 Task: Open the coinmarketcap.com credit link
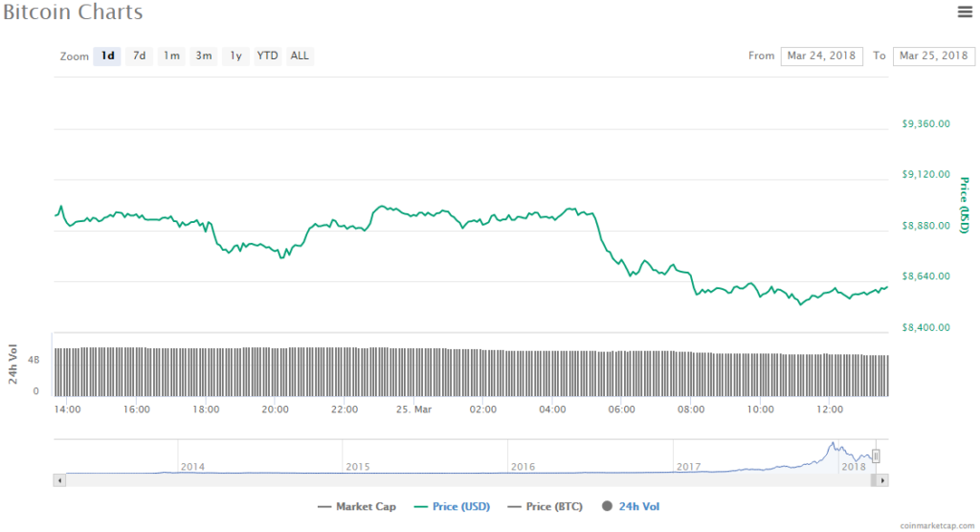(935, 525)
